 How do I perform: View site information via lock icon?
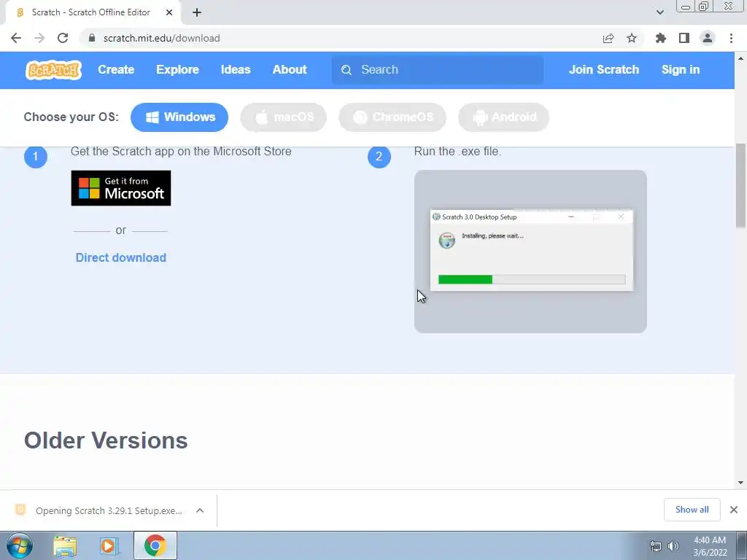coord(93,38)
